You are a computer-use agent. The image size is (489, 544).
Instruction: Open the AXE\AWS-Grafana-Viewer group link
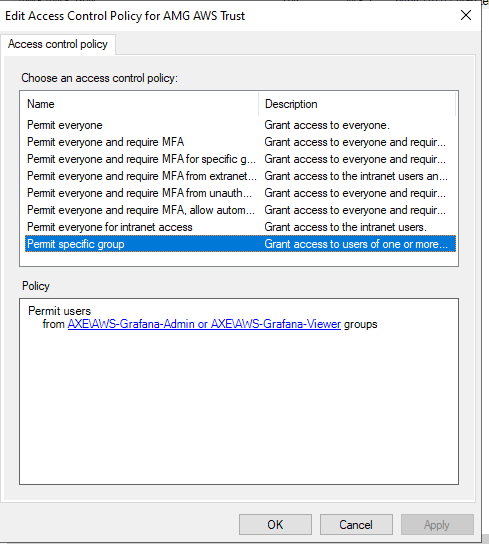coord(276,324)
